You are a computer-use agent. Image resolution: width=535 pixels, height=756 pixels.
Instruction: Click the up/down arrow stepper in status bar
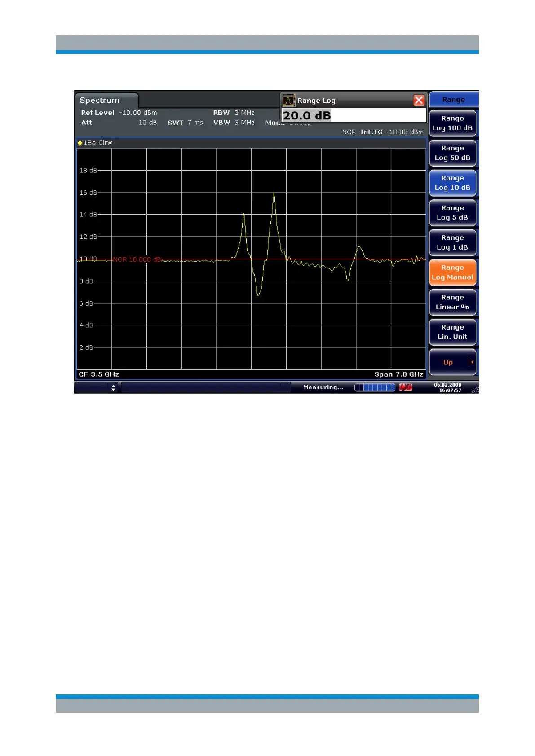[113, 387]
